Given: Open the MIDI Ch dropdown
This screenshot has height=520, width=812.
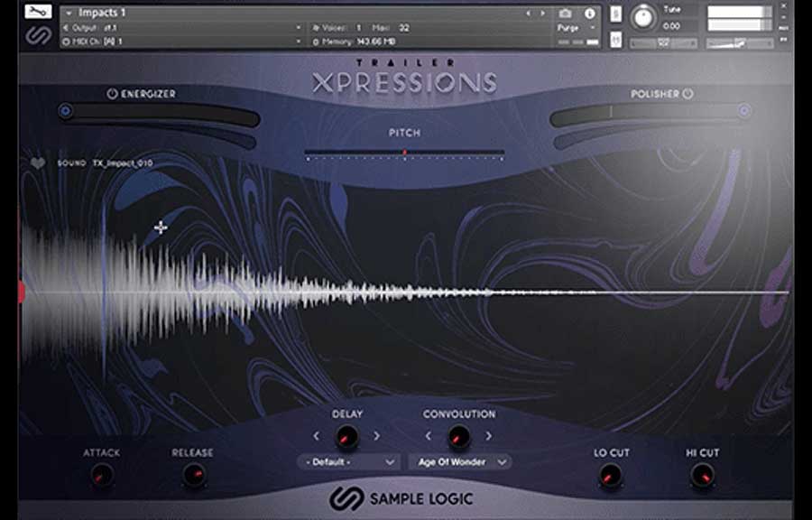Looking at the screenshot, I should pos(182,42).
